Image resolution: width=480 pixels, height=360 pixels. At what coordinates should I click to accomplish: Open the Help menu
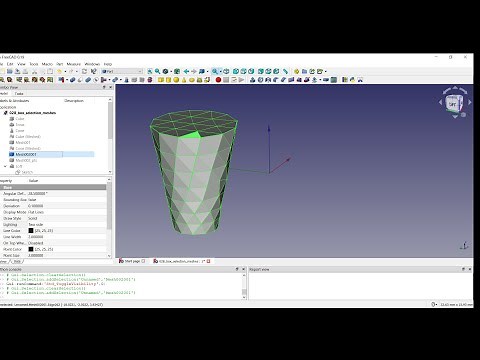108,64
